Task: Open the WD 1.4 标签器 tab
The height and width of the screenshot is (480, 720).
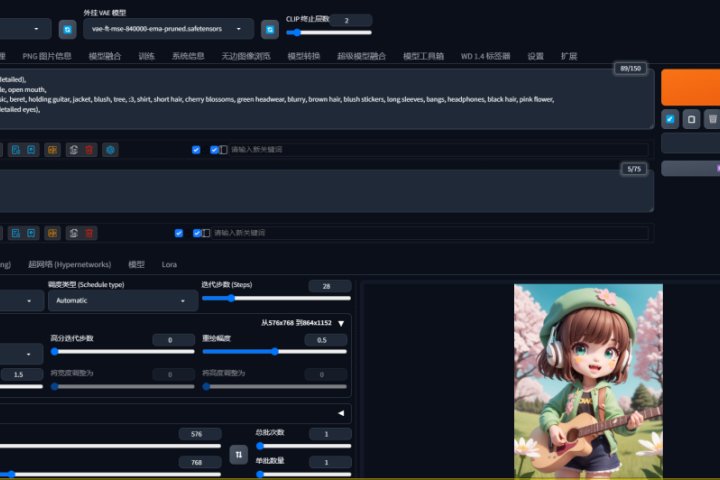Action: click(x=485, y=56)
